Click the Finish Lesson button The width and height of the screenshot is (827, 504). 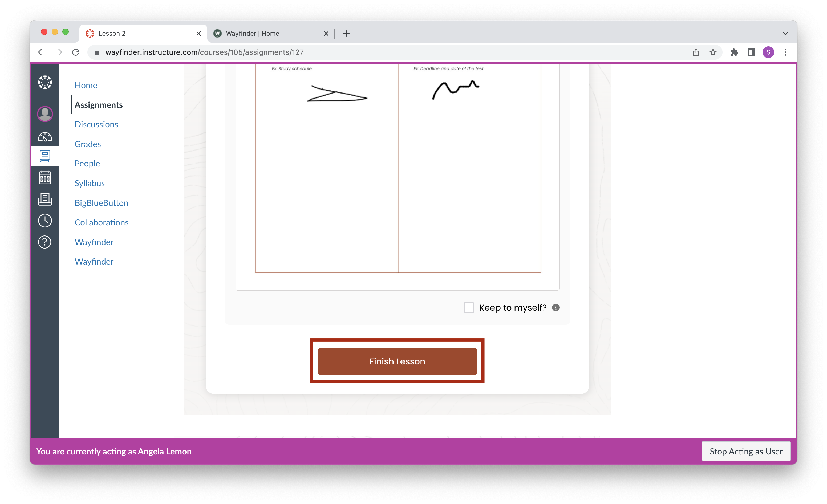click(397, 361)
